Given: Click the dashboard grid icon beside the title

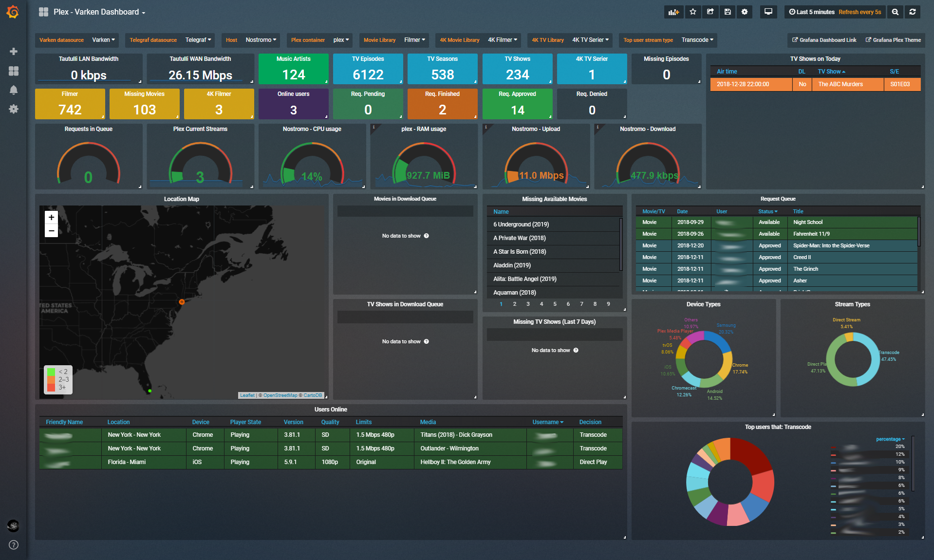Looking at the screenshot, I should coord(43,12).
